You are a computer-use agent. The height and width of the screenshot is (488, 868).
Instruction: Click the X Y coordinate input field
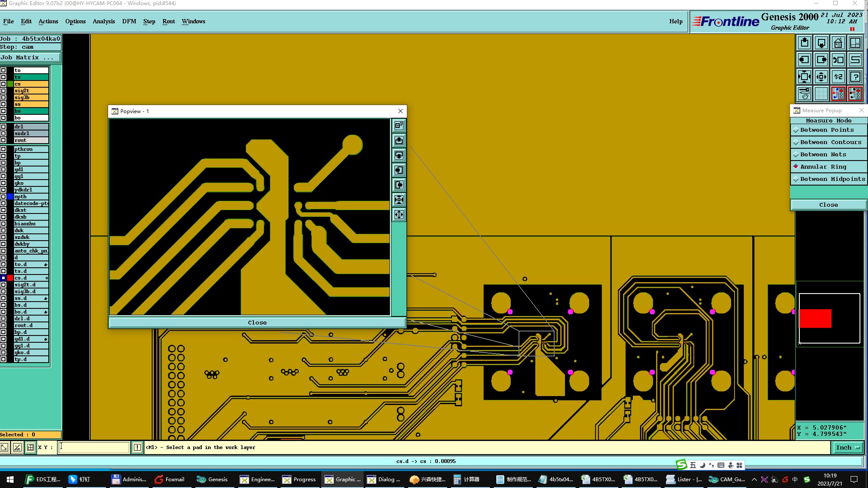[x=94, y=447]
